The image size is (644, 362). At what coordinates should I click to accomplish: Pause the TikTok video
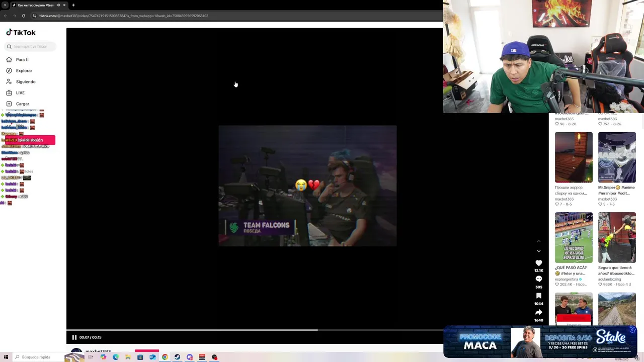[74, 337]
